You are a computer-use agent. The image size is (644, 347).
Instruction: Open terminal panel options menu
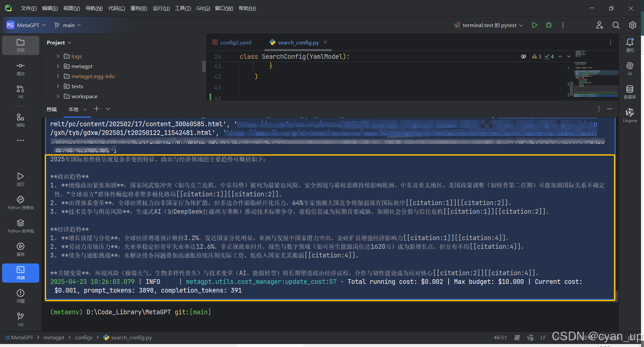tap(599, 109)
